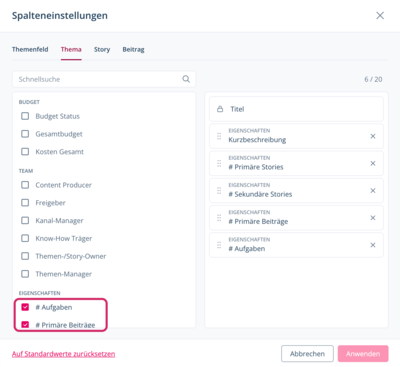
Task: Click the EIGENSCHAFTEN heading in the left list
Action: pos(39,293)
